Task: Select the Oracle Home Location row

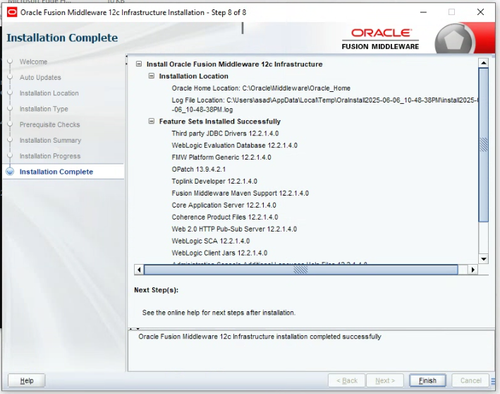Action: coord(261,88)
